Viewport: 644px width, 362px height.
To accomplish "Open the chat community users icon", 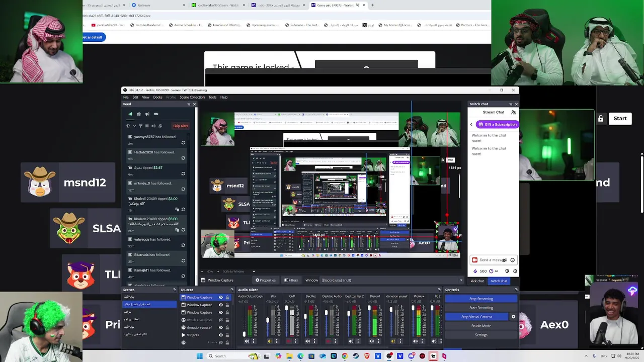I will (513, 113).
